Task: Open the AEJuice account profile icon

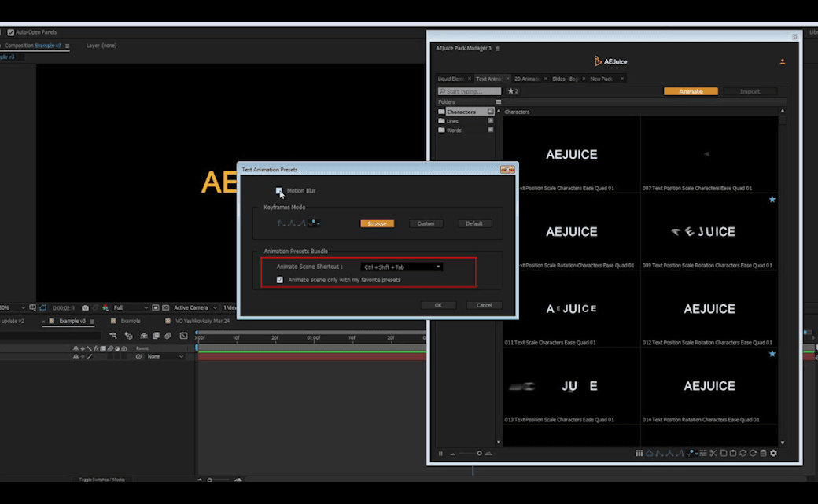Action: (x=783, y=61)
